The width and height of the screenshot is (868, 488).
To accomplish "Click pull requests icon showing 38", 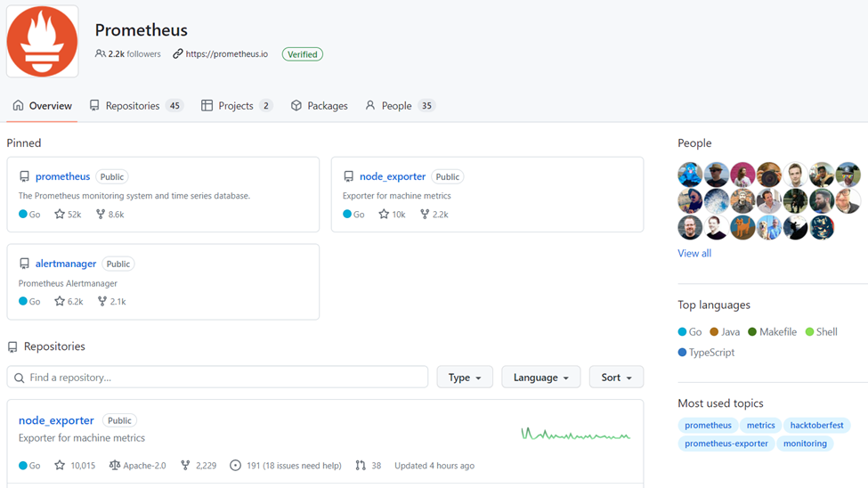I will [361, 466].
